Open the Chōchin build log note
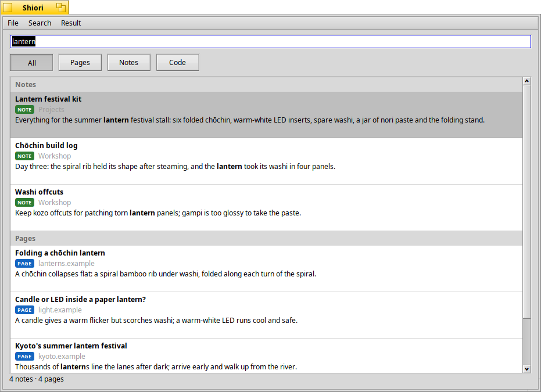Image resolution: width=541 pixels, height=392 pixels. [x=266, y=161]
